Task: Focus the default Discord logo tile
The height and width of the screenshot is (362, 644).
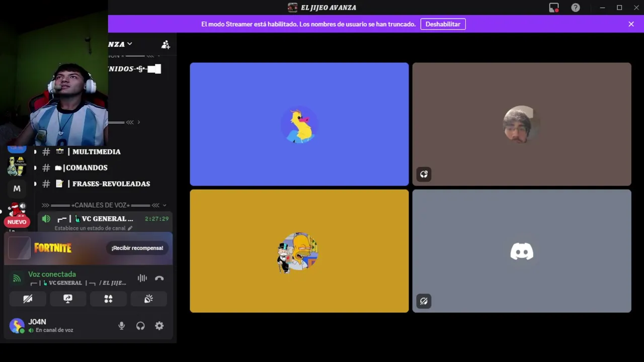Action: coord(522,251)
